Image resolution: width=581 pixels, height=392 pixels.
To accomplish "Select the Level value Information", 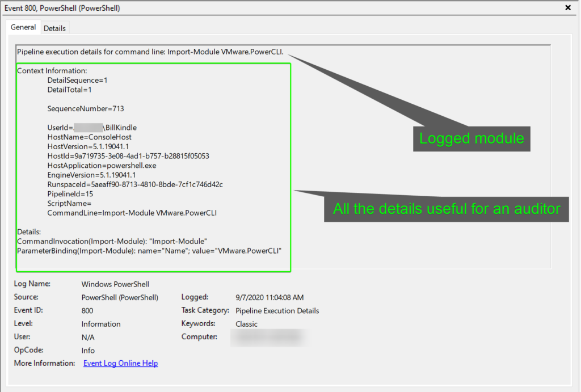I will pos(101,324).
